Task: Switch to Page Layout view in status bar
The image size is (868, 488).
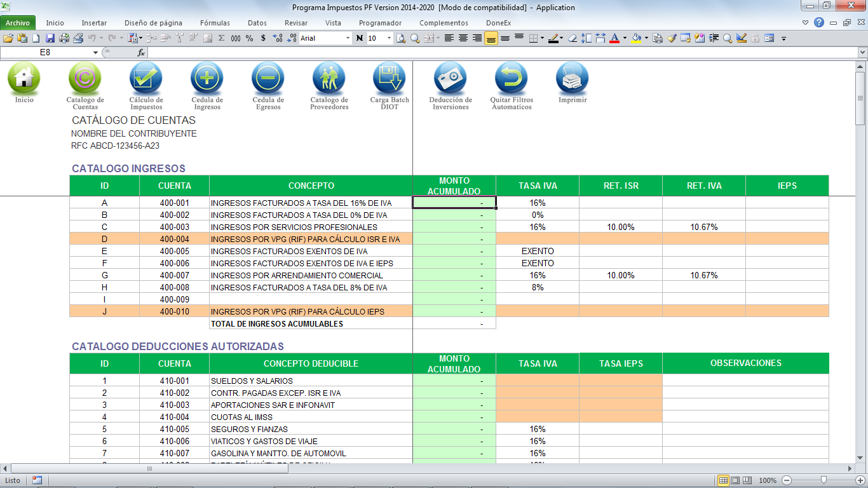Action: [735, 480]
